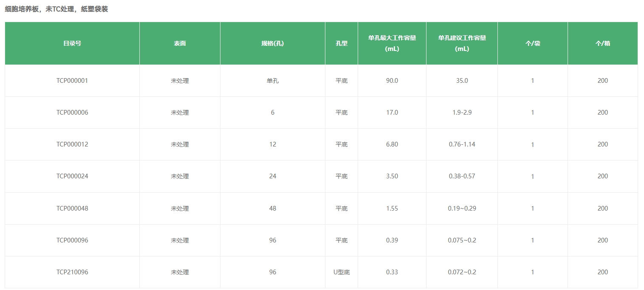
Task: Click the 单孔 specification cell
Action: click(x=272, y=81)
